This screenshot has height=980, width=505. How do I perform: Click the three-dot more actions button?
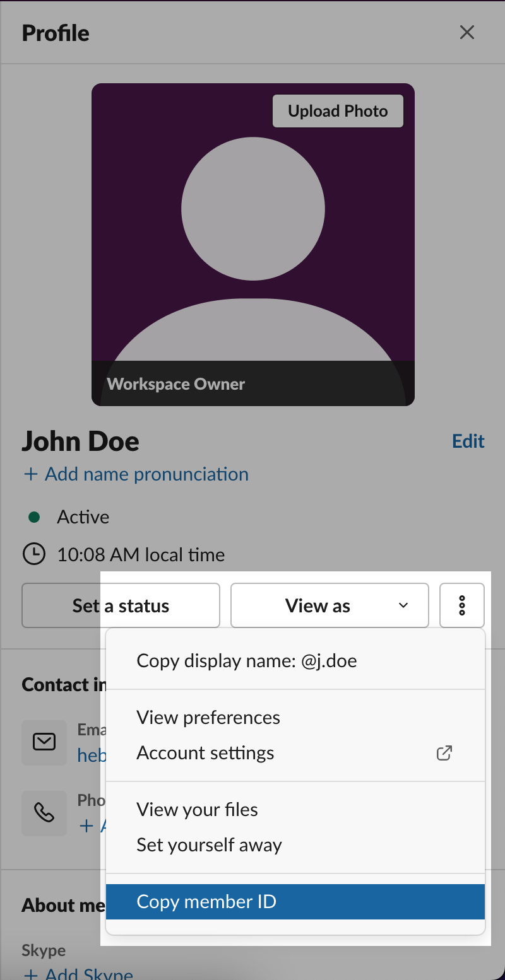pos(462,605)
